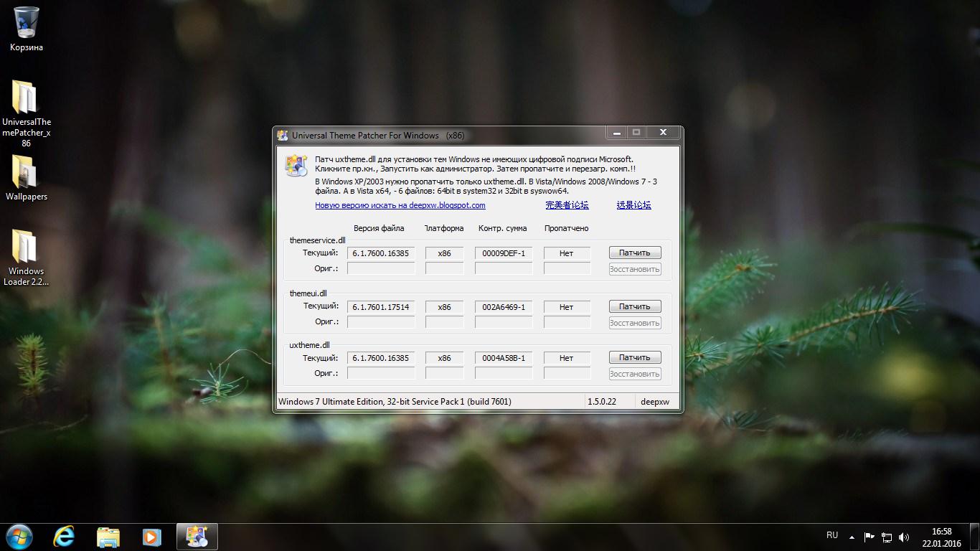Click themeui.dll version field 6.1.7601.17514
Viewport: 980px width, 551px height.
[381, 307]
